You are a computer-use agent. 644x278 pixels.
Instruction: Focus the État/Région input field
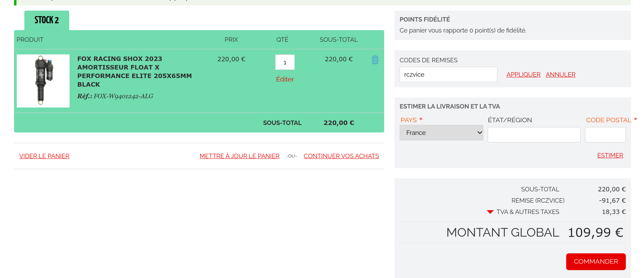534,135
